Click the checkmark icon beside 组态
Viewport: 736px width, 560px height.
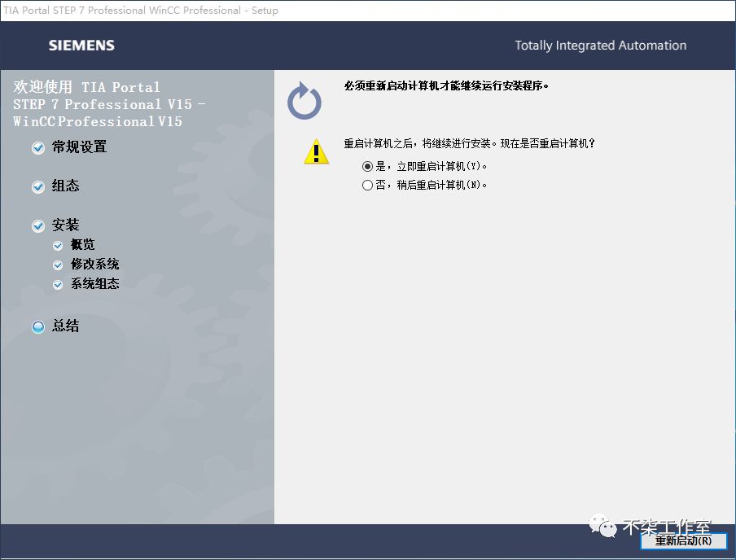tap(38, 187)
